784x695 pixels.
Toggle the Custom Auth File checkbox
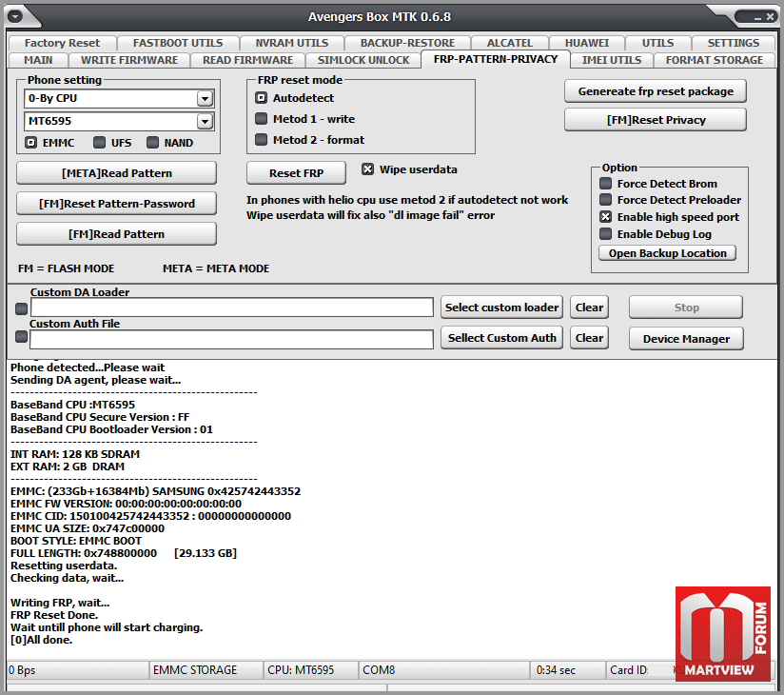point(22,337)
